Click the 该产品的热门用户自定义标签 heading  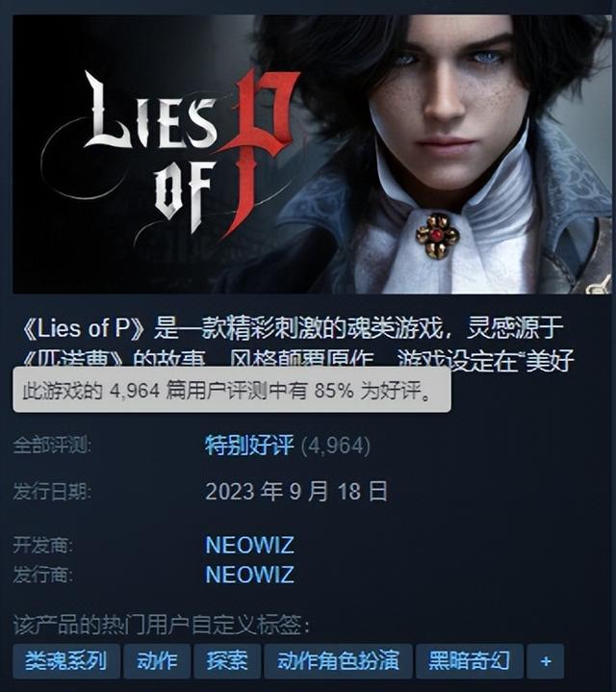pos(162,626)
